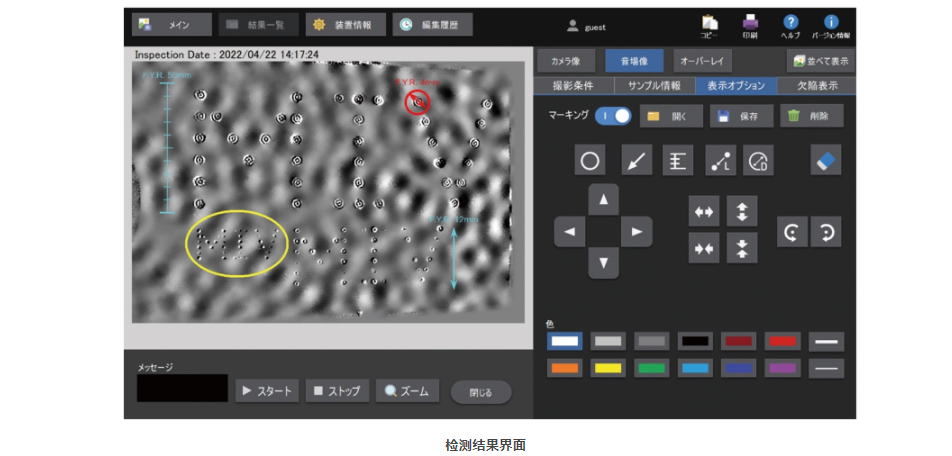Image resolution: width=952 pixels, height=456 pixels.
Task: Choose the light blue color swatch
Action: coord(695,368)
